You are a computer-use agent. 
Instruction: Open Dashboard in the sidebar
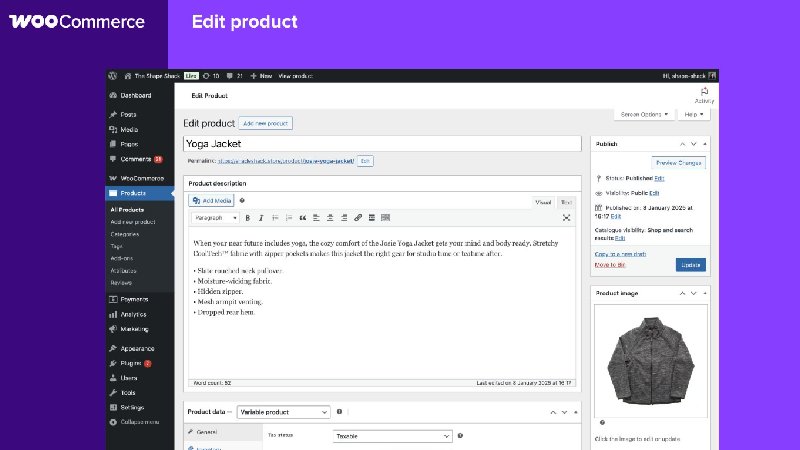click(x=135, y=95)
